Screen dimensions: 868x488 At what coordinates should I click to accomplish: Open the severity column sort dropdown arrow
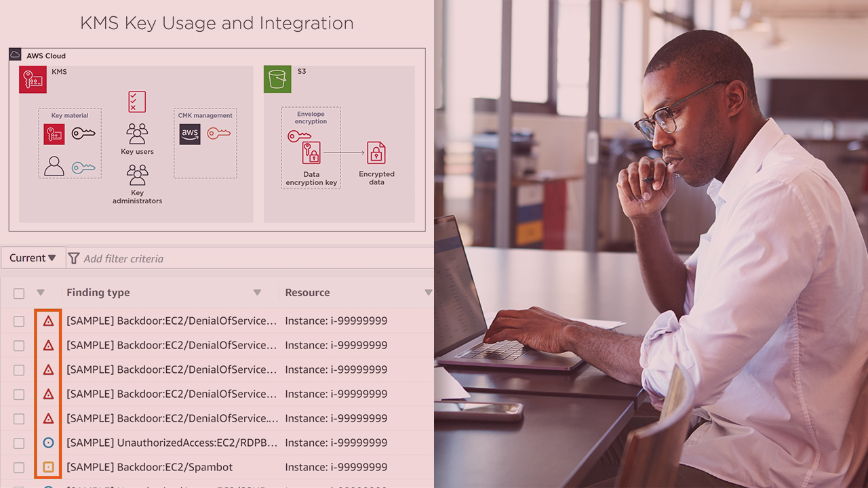[x=41, y=293]
